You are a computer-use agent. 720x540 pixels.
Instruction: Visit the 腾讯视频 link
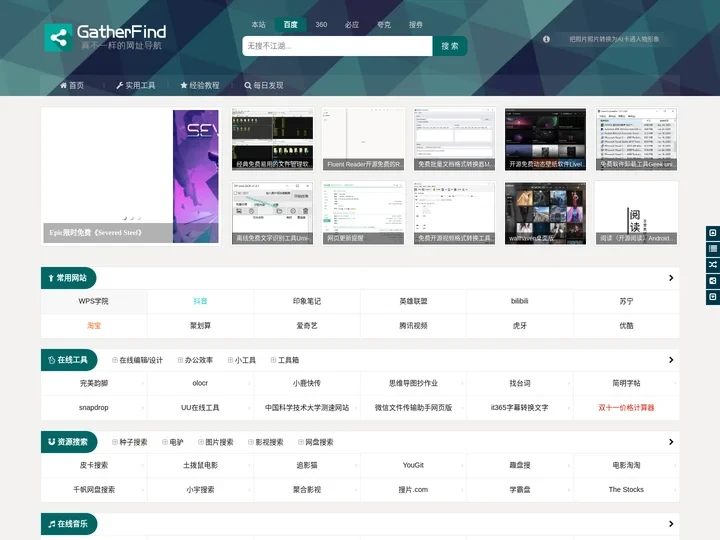coord(413,326)
